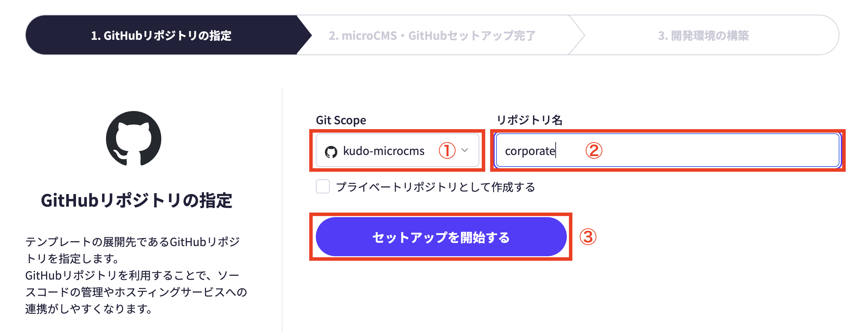Click the red circled number 3 marker
The image size is (868, 333).
(x=588, y=237)
